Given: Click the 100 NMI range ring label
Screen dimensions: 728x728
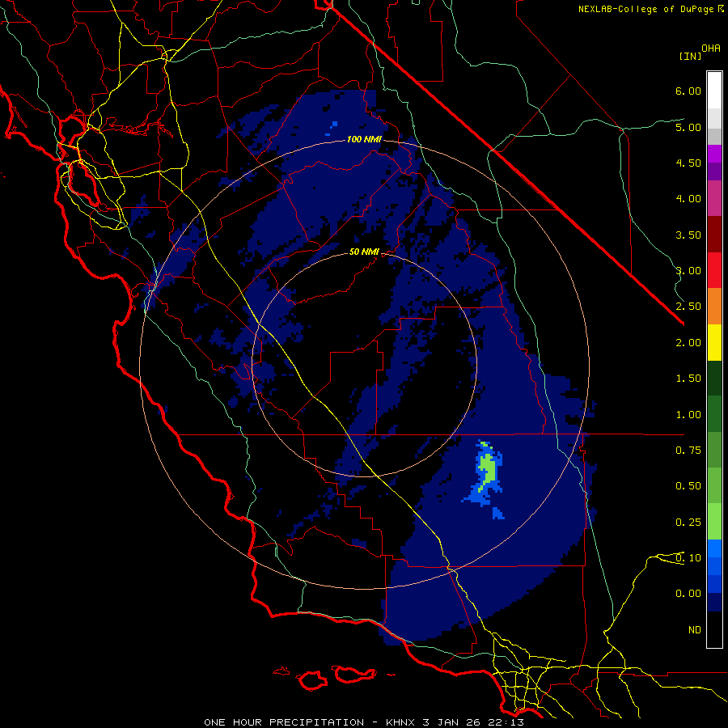Looking at the screenshot, I should (364, 139).
